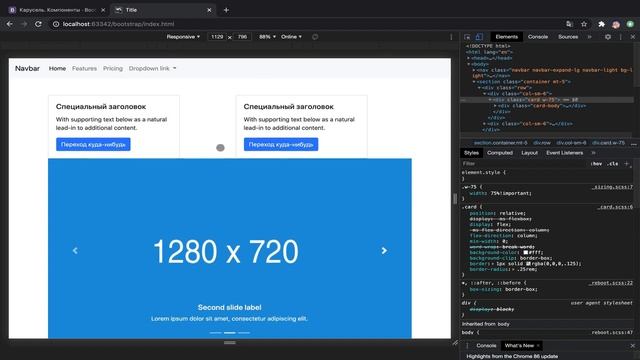Open the Console tab in the drawer
640x360 pixels.
486,346
